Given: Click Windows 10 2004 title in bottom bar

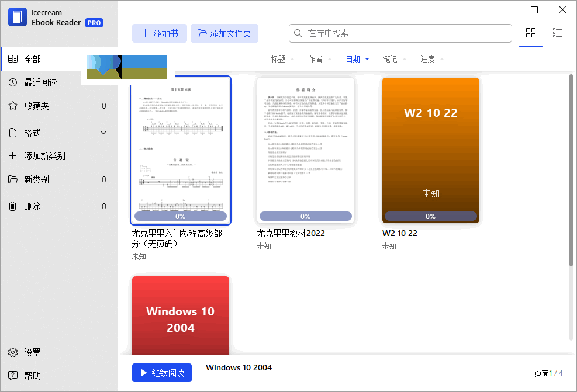Looking at the screenshot, I should [x=239, y=367].
